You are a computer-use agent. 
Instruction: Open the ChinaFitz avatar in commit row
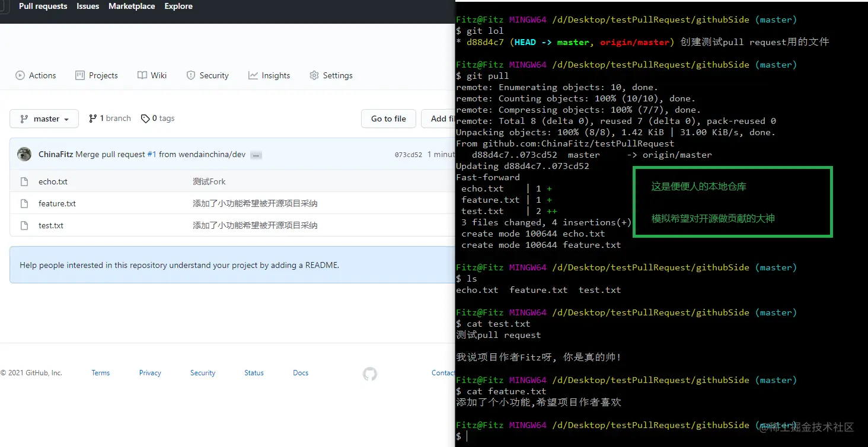[24, 154]
